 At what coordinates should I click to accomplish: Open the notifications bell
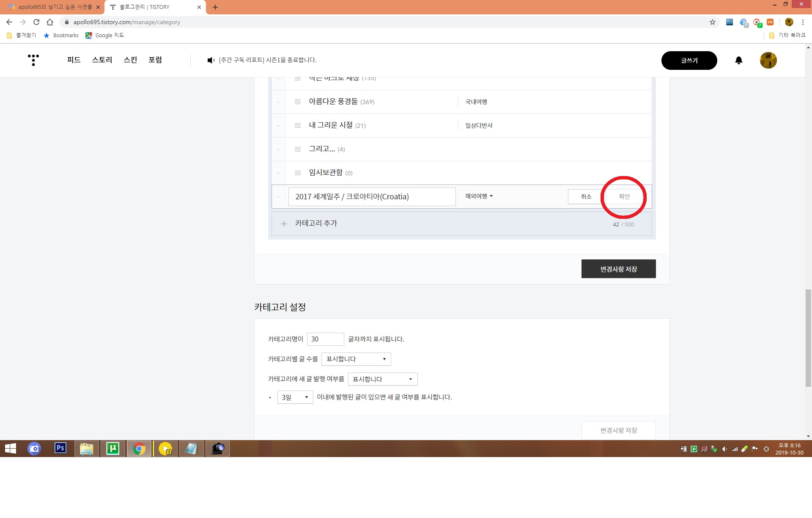click(x=738, y=60)
